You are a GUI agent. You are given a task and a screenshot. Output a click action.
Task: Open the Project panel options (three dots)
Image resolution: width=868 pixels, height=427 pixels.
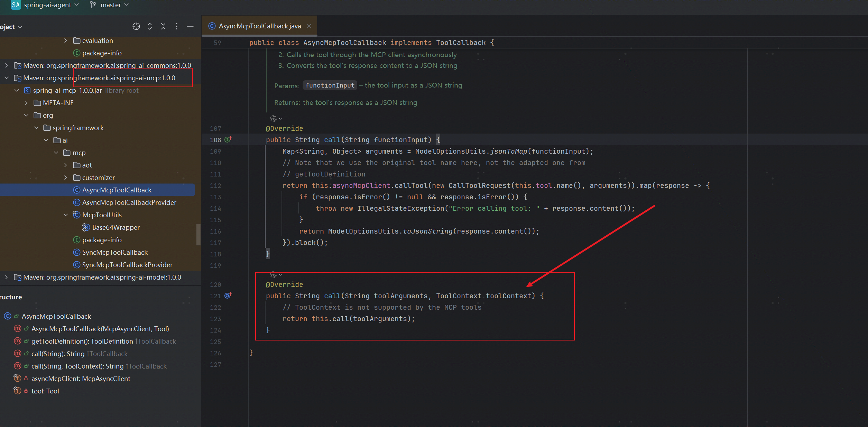coord(177,26)
